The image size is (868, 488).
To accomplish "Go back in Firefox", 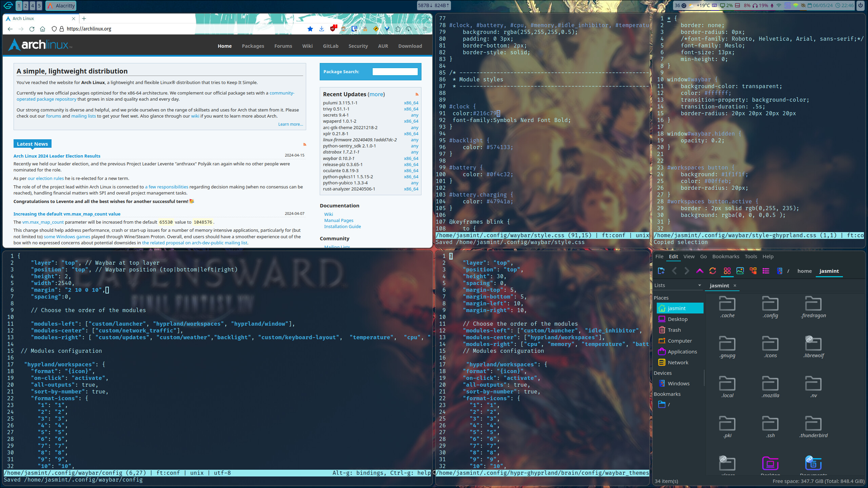I will pyautogui.click(x=10, y=29).
